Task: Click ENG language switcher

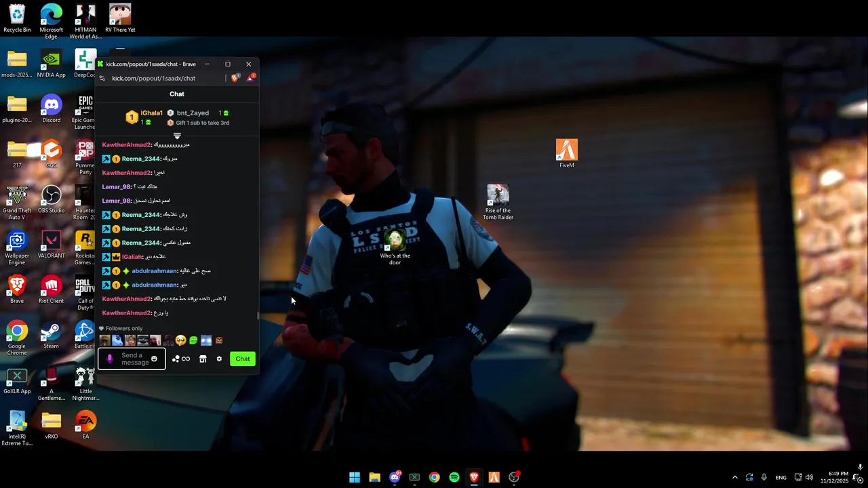Action: [781, 477]
